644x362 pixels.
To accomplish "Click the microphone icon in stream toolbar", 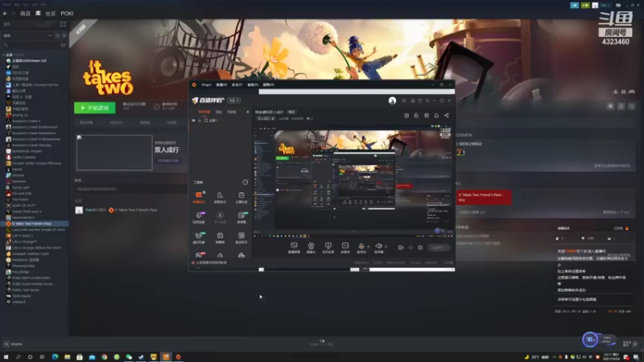I will tap(361, 247).
